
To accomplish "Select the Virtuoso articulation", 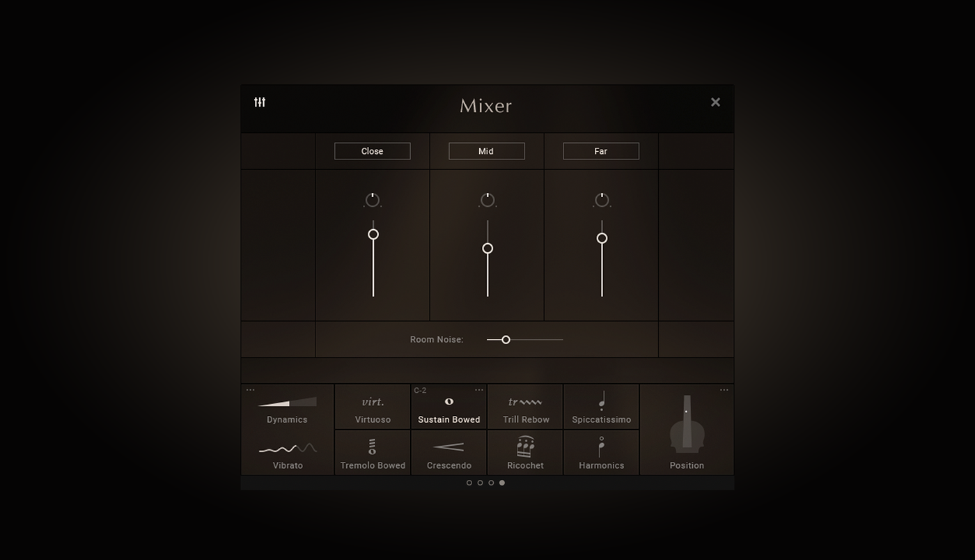I will point(373,407).
